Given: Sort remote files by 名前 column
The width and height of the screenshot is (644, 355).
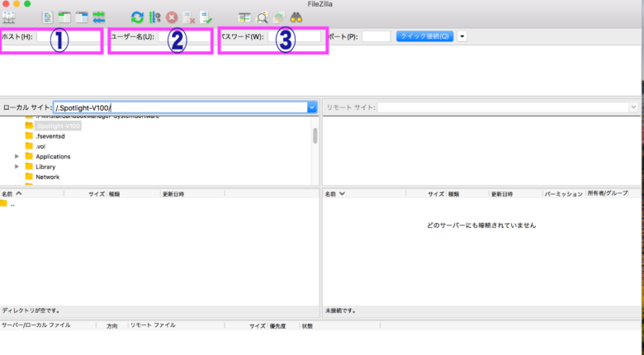Looking at the screenshot, I should (364, 193).
